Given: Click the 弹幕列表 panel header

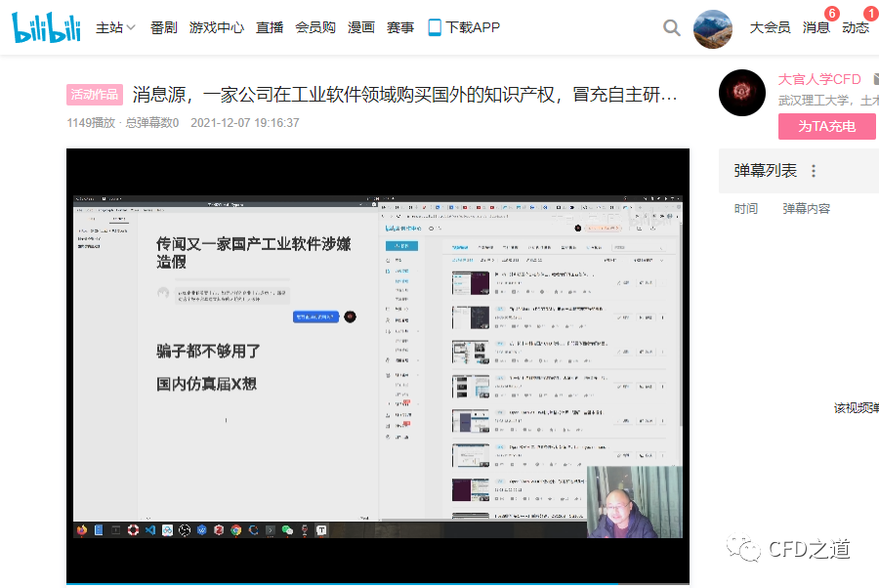Looking at the screenshot, I should click(765, 170).
